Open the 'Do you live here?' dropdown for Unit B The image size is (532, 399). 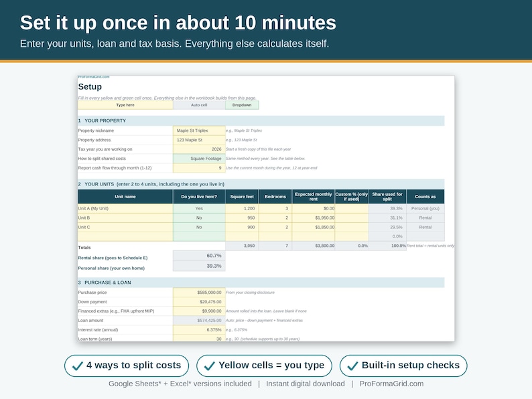pyautogui.click(x=199, y=218)
